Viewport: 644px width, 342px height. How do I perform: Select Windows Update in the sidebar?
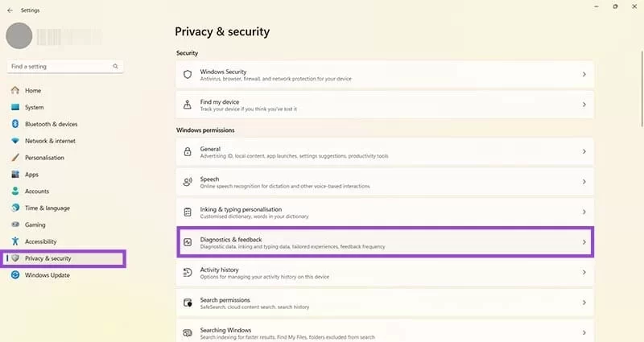pyautogui.click(x=47, y=275)
